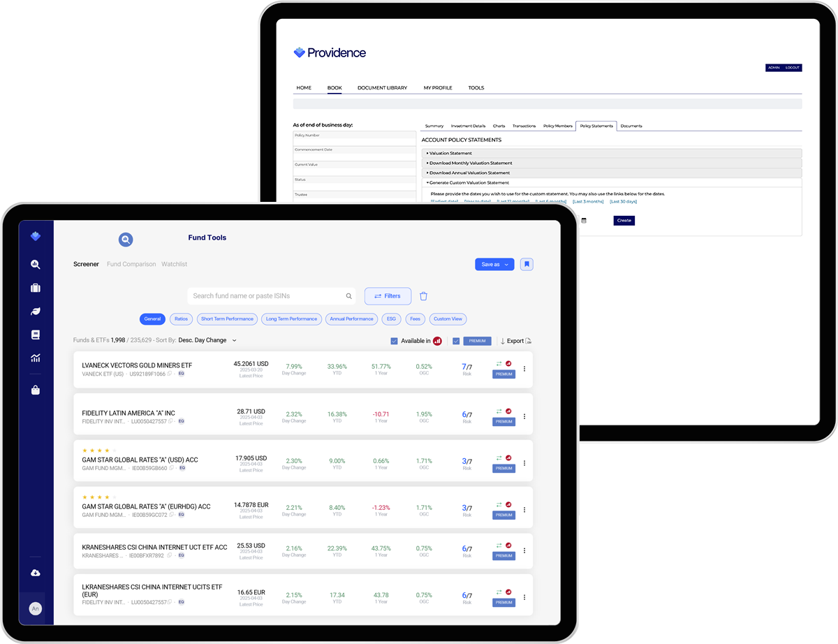Click the Providence logo in back window
This screenshot has width=838, height=644.
330,52
